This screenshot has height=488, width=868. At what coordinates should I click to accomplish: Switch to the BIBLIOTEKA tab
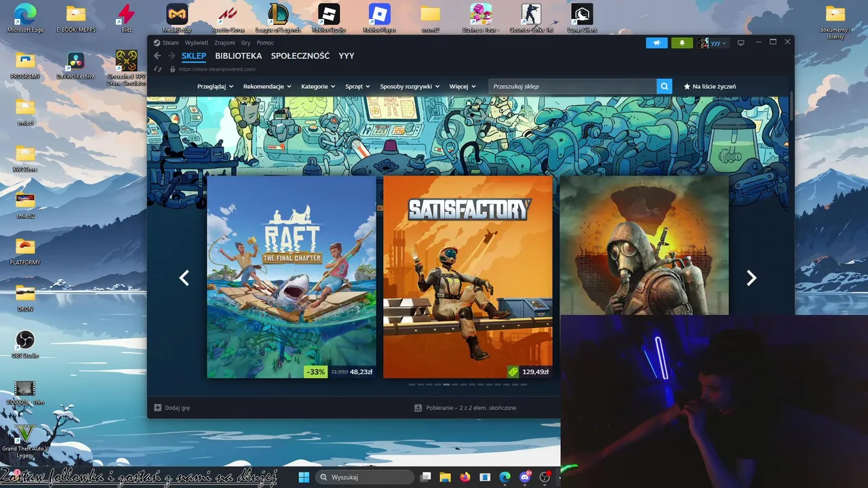[x=238, y=56]
